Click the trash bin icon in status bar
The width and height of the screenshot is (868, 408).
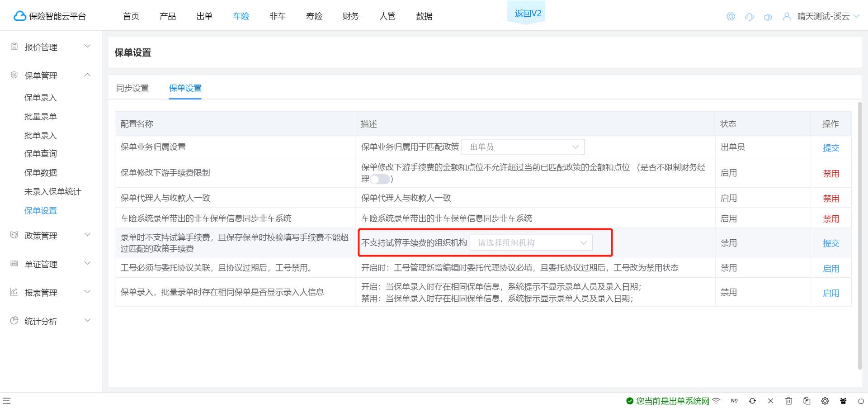[788, 401]
